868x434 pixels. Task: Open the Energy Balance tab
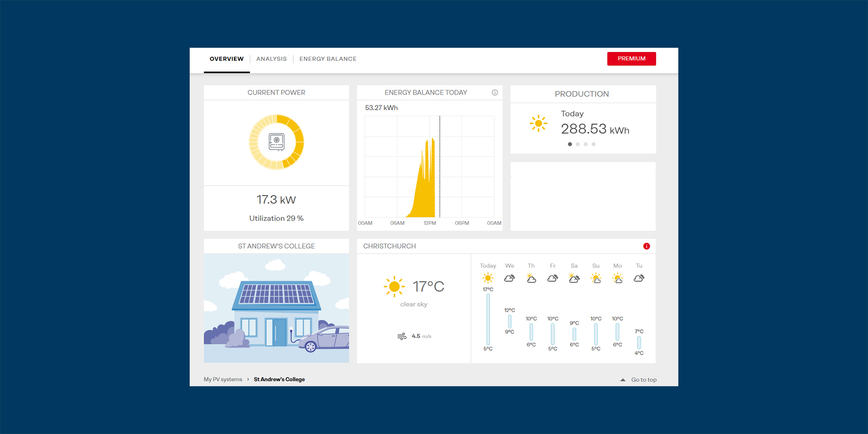328,59
